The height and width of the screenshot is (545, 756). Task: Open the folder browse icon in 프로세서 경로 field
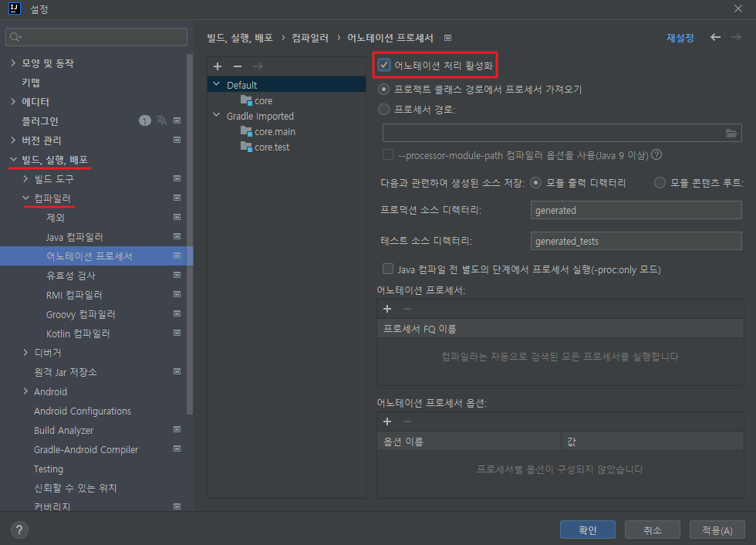coord(731,133)
